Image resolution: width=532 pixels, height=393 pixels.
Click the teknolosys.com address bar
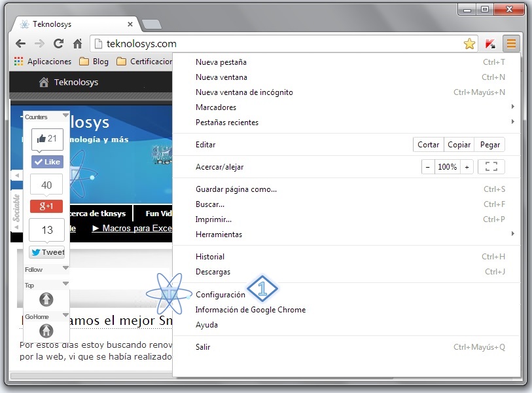pos(283,43)
